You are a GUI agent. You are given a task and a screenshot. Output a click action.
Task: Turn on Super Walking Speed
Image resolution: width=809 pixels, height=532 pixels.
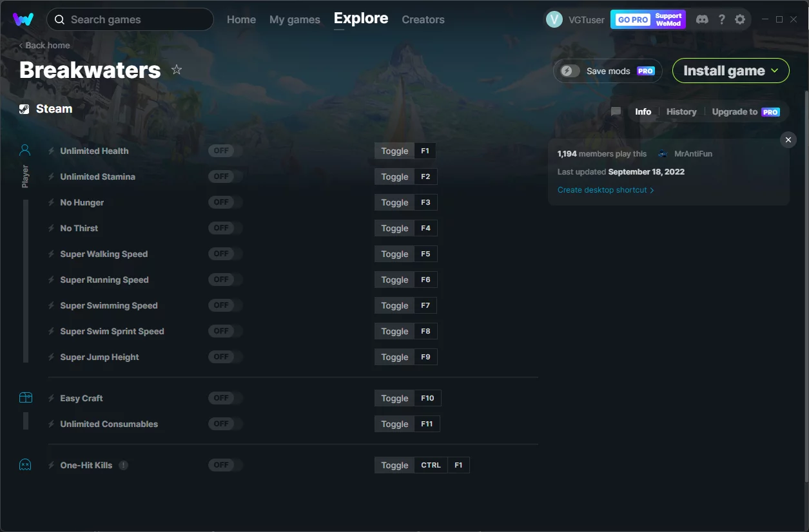[x=225, y=254]
